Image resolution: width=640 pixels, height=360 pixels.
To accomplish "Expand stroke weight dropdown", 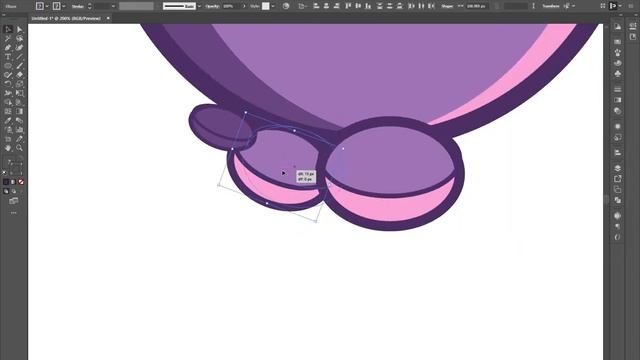I will [x=113, y=6].
